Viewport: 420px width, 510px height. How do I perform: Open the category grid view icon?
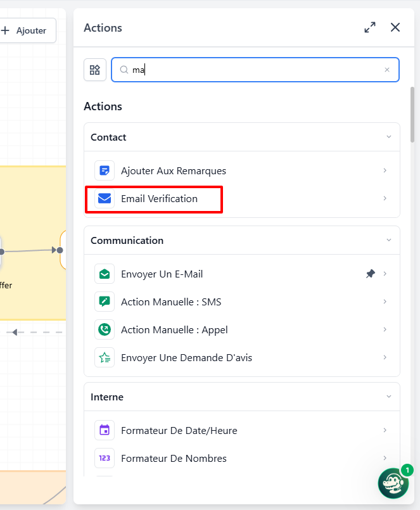point(95,70)
